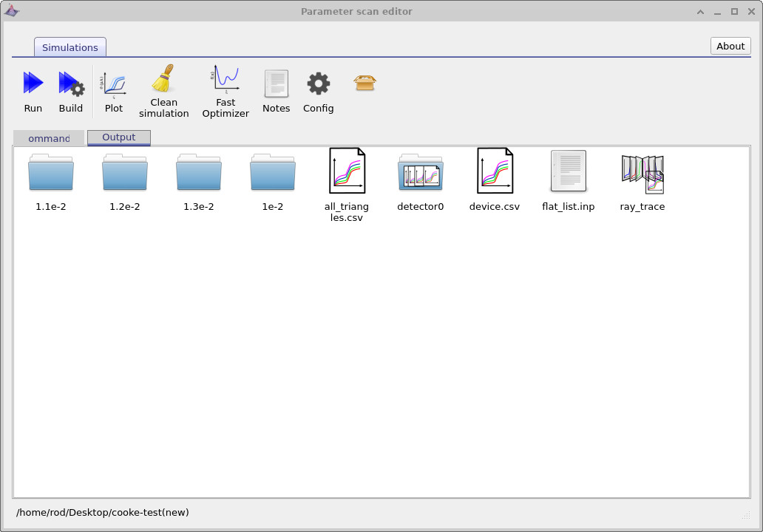This screenshot has height=532, width=763.
Task: Open flat_list.inp
Action: tap(568, 177)
